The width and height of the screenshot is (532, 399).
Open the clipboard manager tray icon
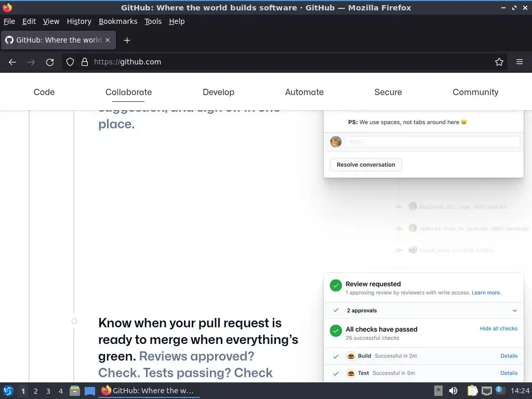coord(472,391)
